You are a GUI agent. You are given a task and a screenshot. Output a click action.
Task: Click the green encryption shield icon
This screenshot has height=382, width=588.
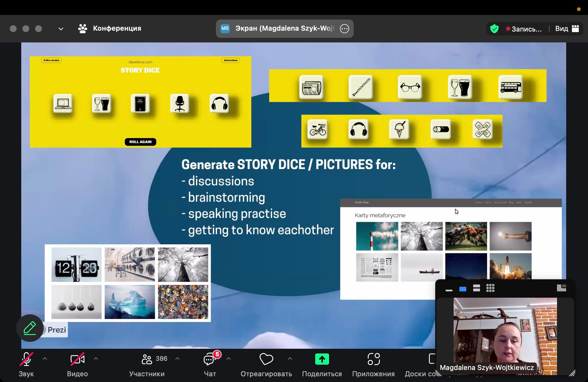[494, 29]
